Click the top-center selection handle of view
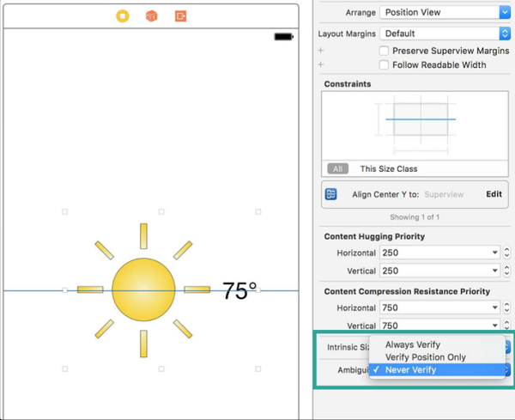515x420 pixels. click(x=161, y=211)
